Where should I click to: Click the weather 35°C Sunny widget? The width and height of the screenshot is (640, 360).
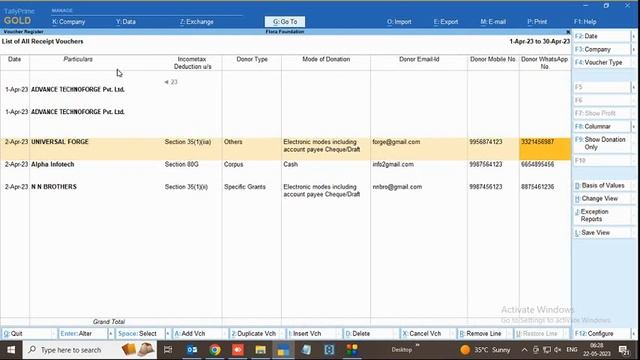coord(485,350)
